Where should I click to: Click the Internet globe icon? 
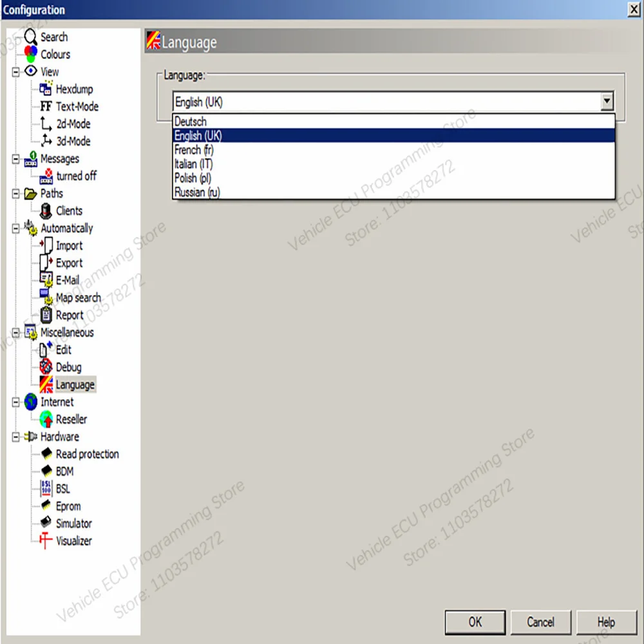point(31,402)
